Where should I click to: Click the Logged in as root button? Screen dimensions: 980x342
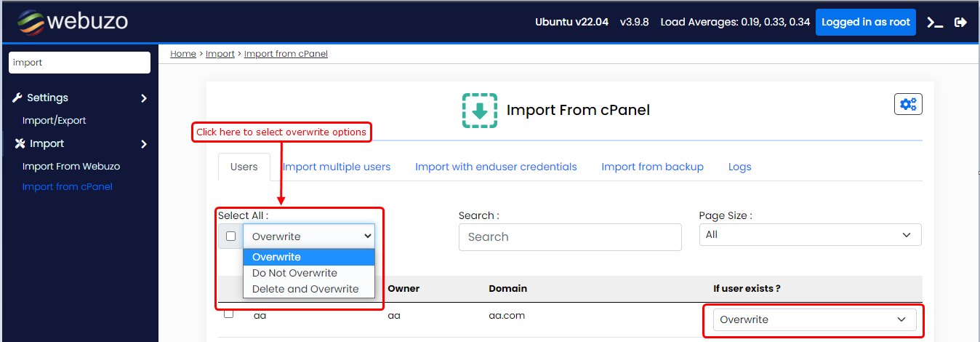[865, 23]
